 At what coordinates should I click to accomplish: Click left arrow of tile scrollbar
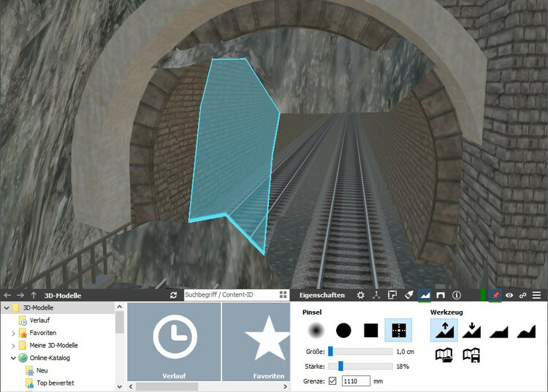click(x=131, y=386)
